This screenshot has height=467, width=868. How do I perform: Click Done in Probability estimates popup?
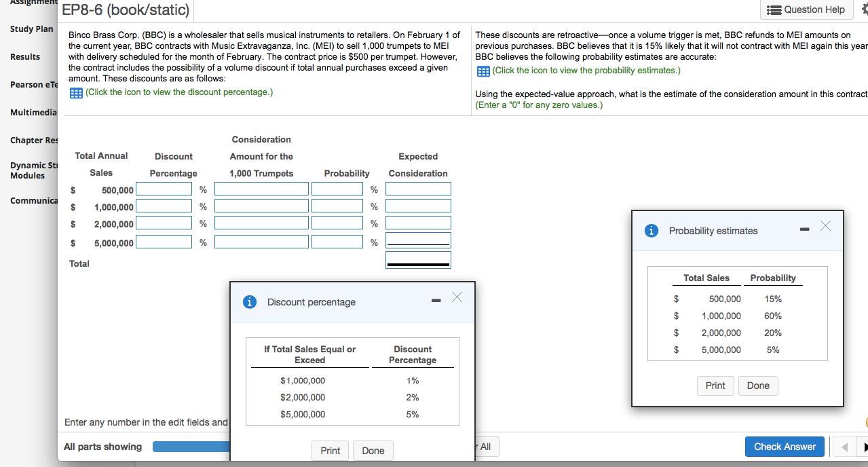click(758, 386)
